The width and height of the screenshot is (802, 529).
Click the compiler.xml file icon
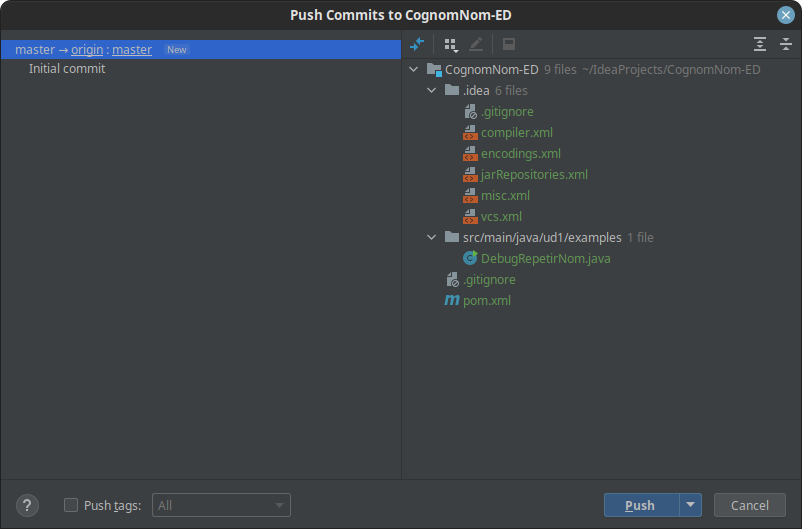470,133
